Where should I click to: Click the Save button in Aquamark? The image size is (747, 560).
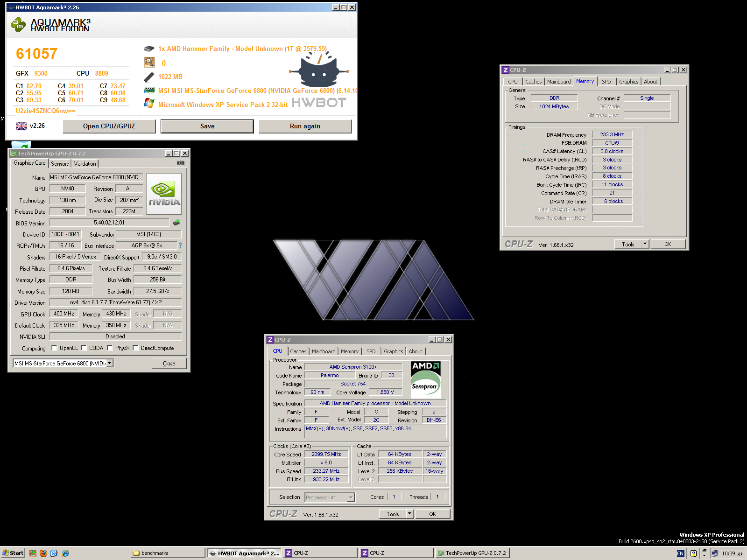click(207, 126)
